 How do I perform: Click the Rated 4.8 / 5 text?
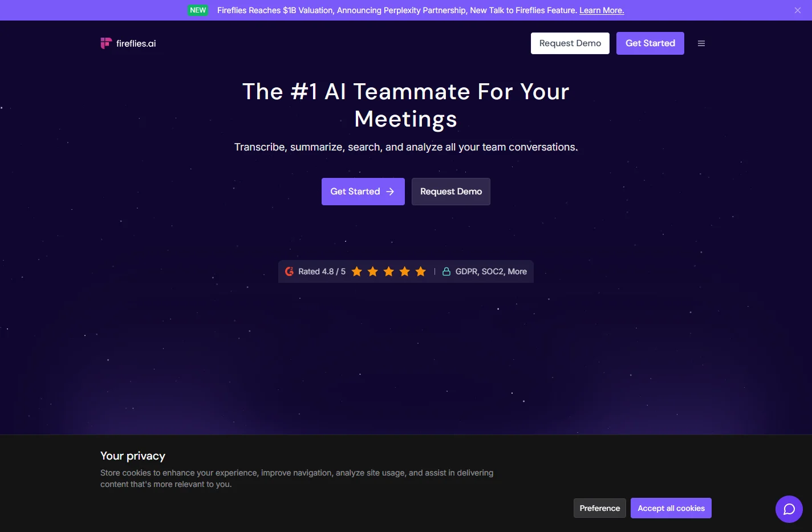click(322, 271)
